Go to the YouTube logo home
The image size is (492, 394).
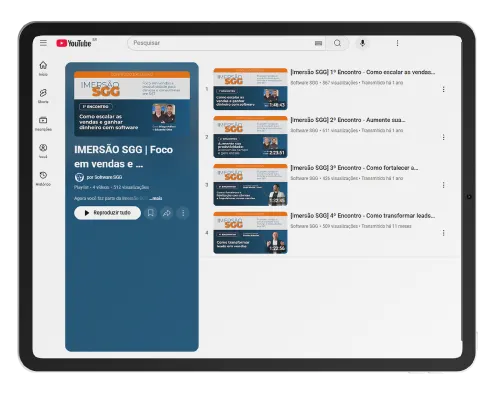(x=74, y=43)
